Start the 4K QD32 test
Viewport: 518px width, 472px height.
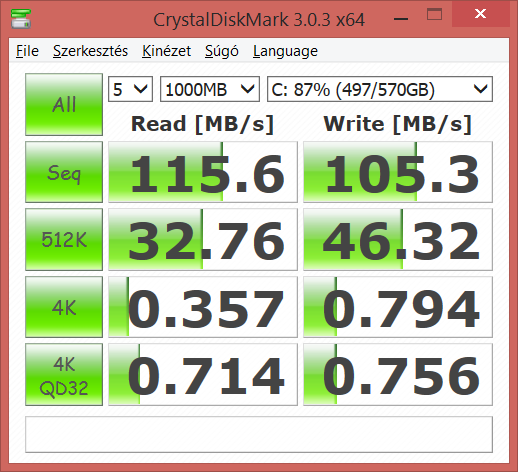click(64, 375)
